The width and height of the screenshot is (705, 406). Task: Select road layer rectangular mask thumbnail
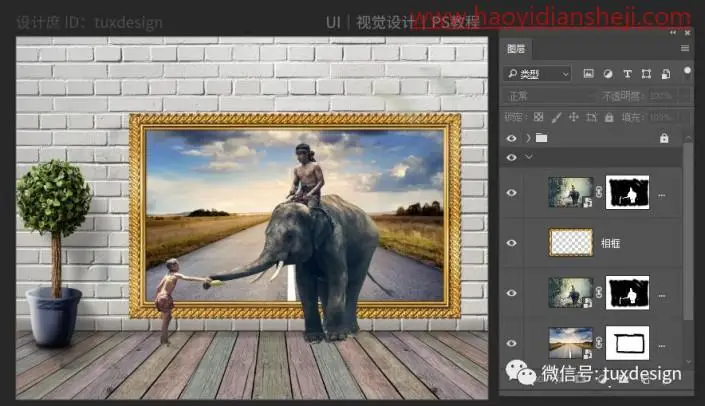click(x=628, y=343)
